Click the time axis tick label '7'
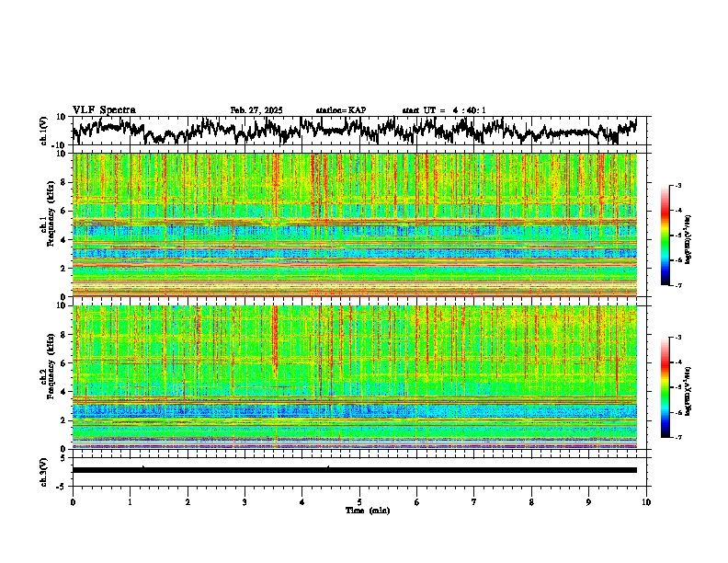The width and height of the screenshot is (728, 563). (474, 502)
